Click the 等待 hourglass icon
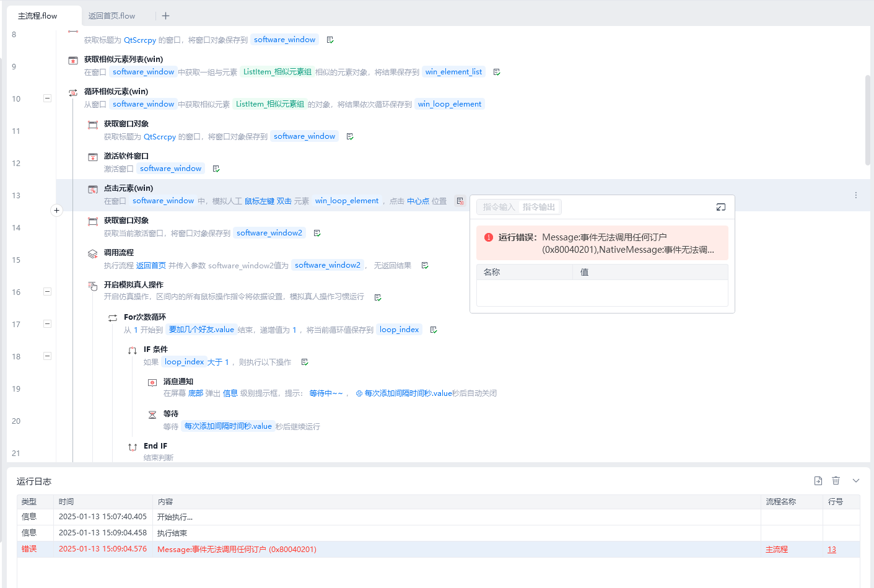The image size is (874, 588). (x=152, y=415)
